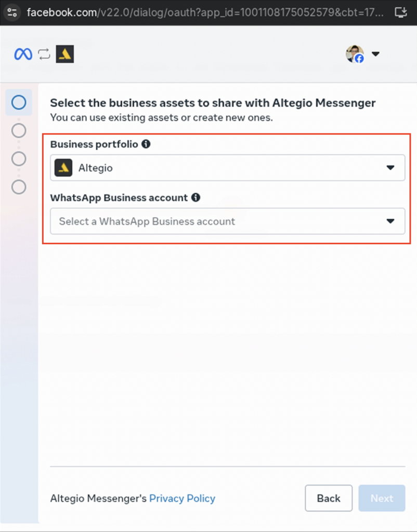417x532 pixels.
Task: Open the Privacy Policy link
Action: [x=182, y=498]
